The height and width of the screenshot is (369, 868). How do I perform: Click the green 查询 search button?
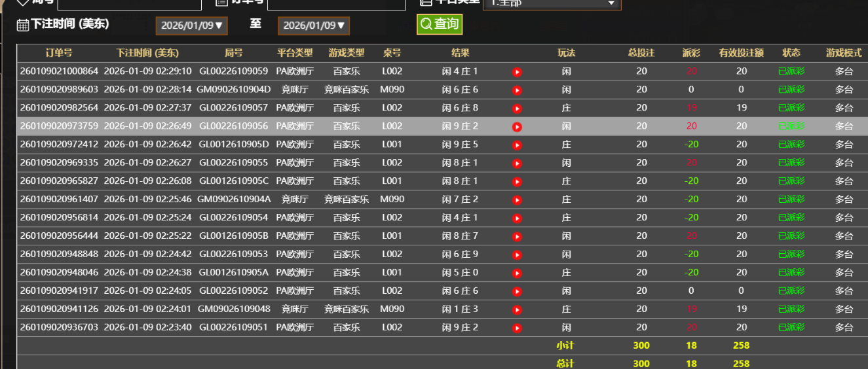pos(440,24)
